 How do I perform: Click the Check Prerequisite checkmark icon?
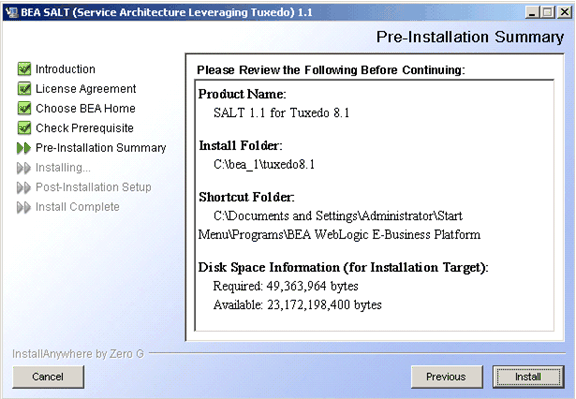(x=24, y=128)
